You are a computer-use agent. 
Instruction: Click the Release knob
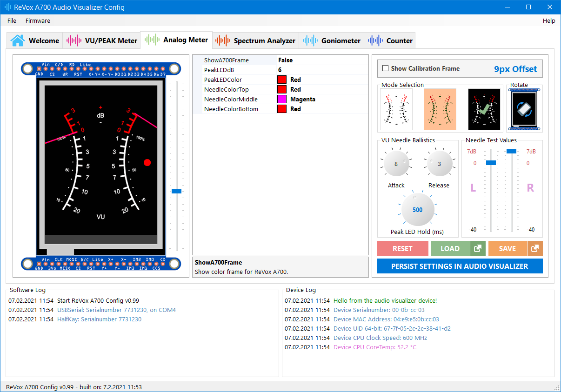pyautogui.click(x=439, y=164)
